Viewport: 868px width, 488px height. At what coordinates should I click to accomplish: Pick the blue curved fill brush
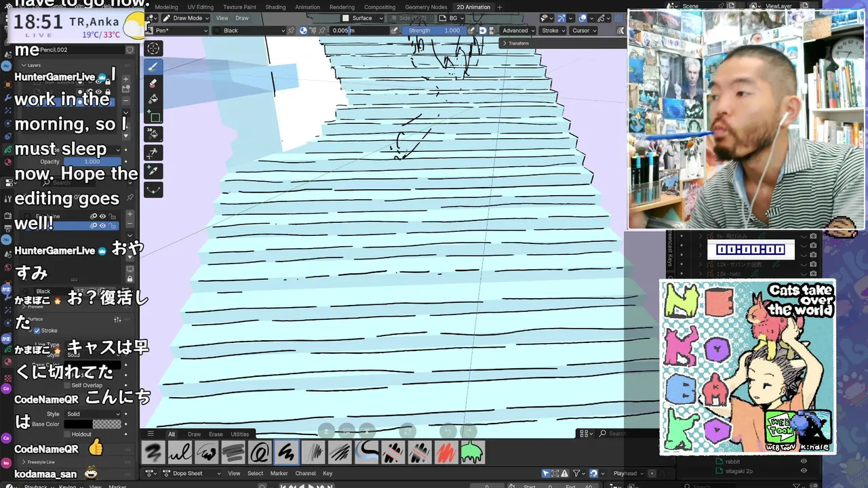coord(366,452)
